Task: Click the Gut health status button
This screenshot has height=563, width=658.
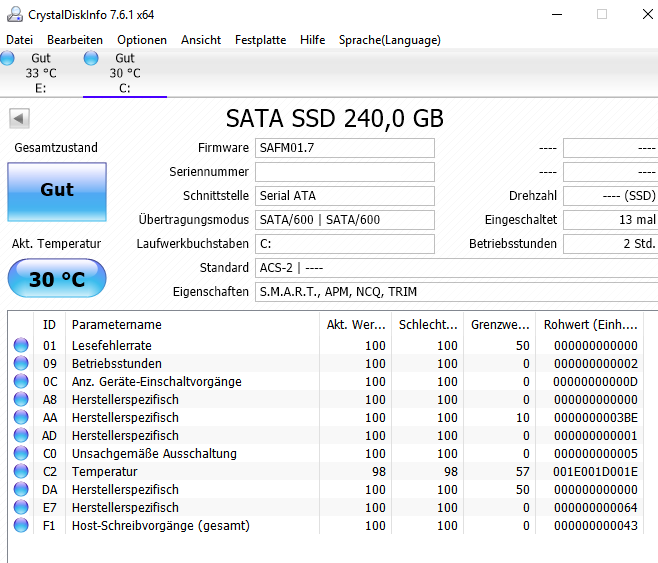Action: pyautogui.click(x=57, y=192)
